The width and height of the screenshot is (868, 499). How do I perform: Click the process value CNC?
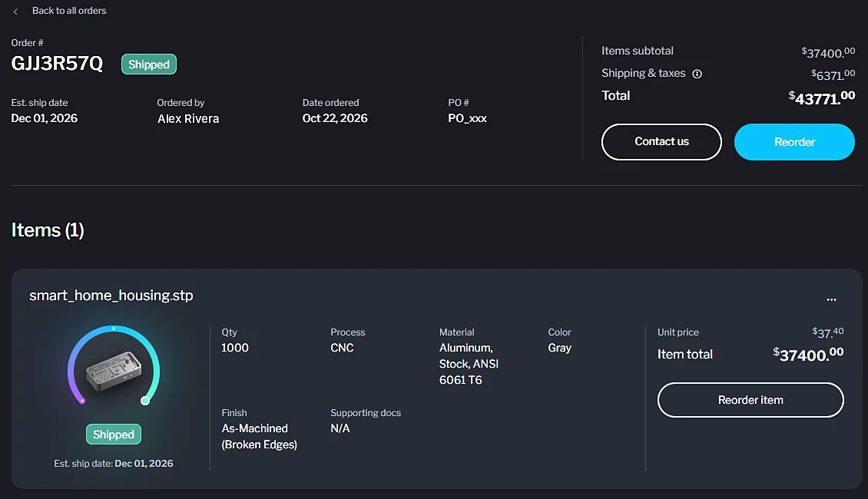point(342,348)
